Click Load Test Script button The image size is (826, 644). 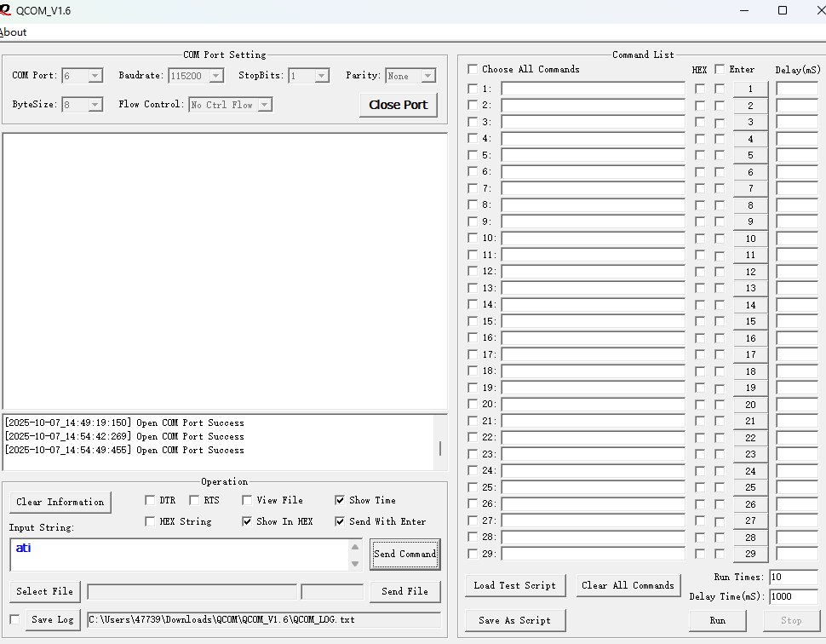[x=514, y=585]
